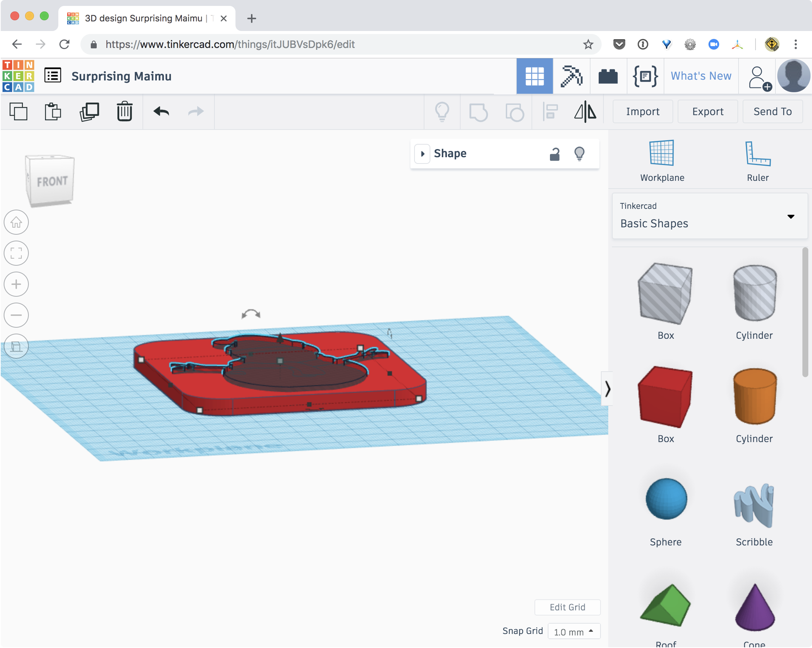Switch to Blocks view via pickaxe icon

point(571,76)
